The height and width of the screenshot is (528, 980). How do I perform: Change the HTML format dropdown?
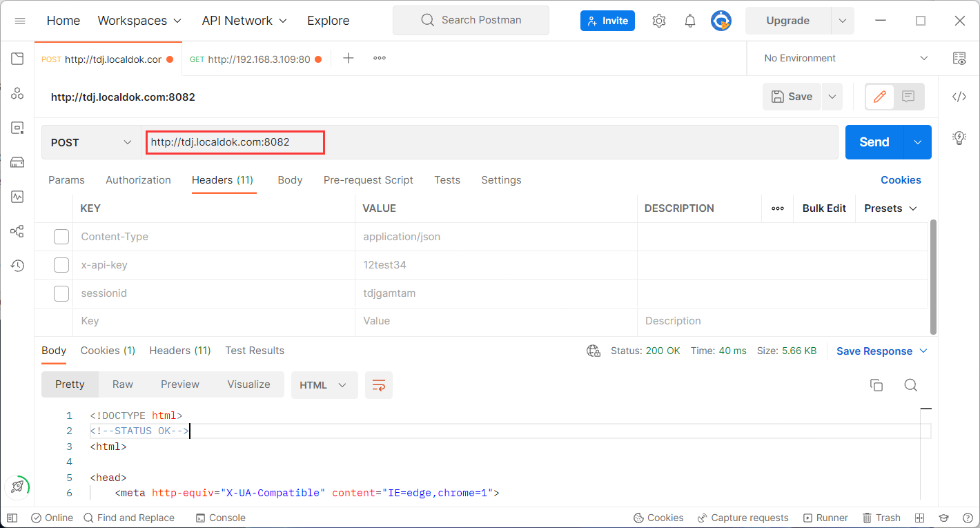click(x=324, y=385)
